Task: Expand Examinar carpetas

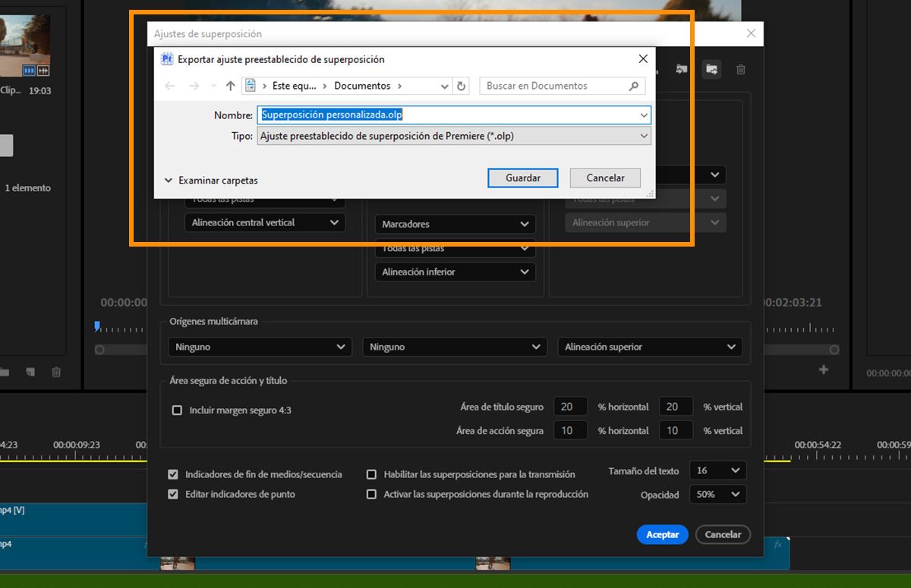Action: (211, 181)
